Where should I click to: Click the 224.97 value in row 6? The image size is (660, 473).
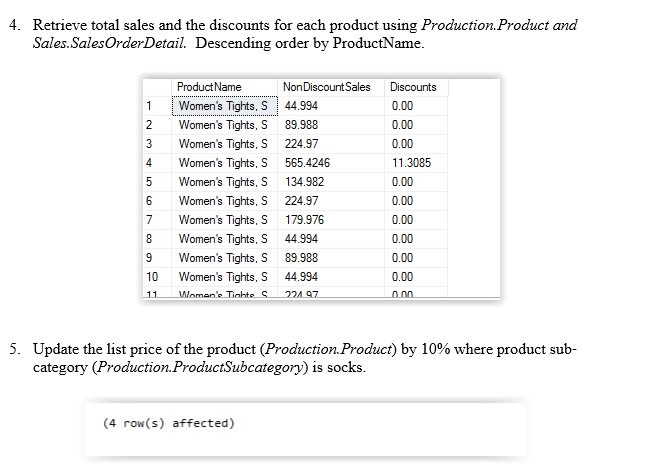click(x=301, y=201)
